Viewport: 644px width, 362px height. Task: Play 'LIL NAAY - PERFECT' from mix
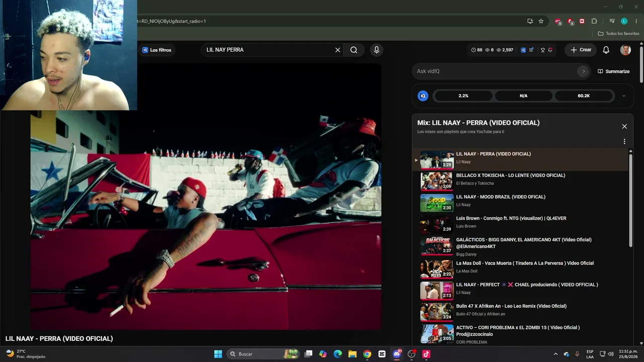(520, 290)
